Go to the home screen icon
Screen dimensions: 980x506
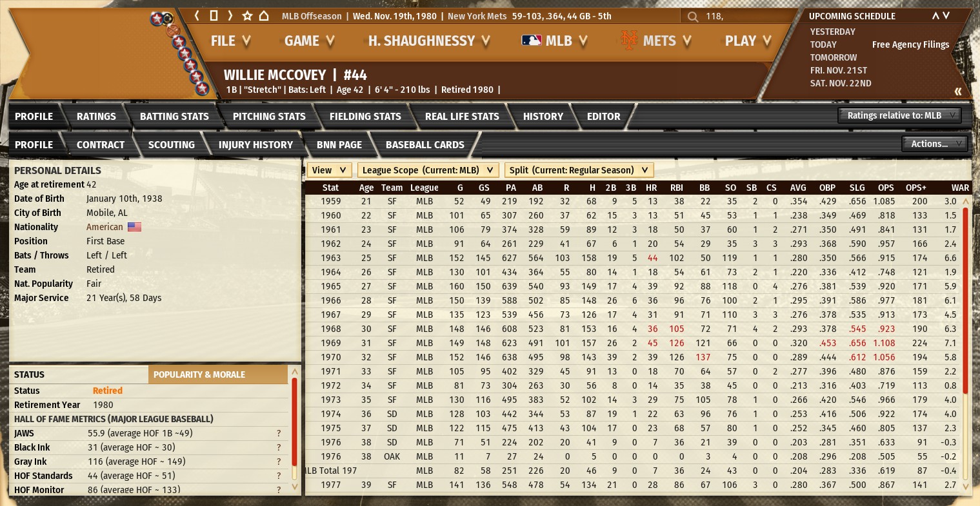pyautogui.click(x=264, y=15)
